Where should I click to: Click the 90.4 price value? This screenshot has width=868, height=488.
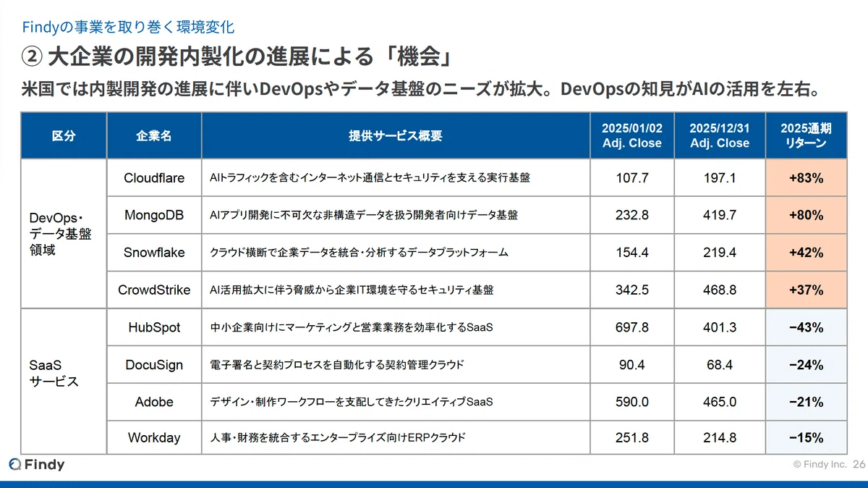click(x=632, y=365)
